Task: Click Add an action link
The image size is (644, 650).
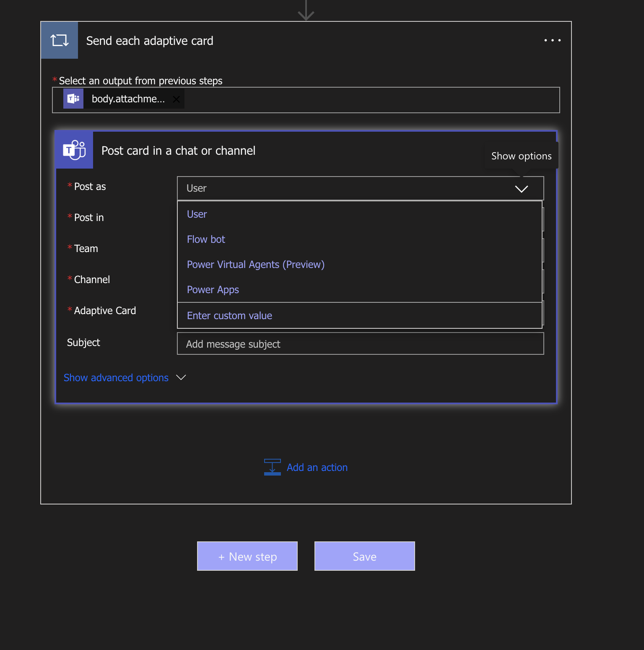Action: point(317,468)
